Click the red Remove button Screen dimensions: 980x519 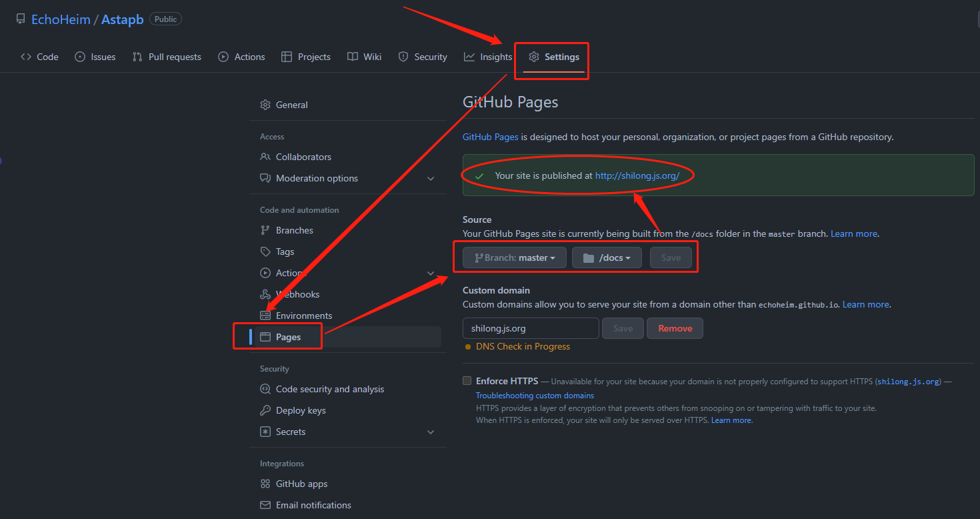(675, 328)
